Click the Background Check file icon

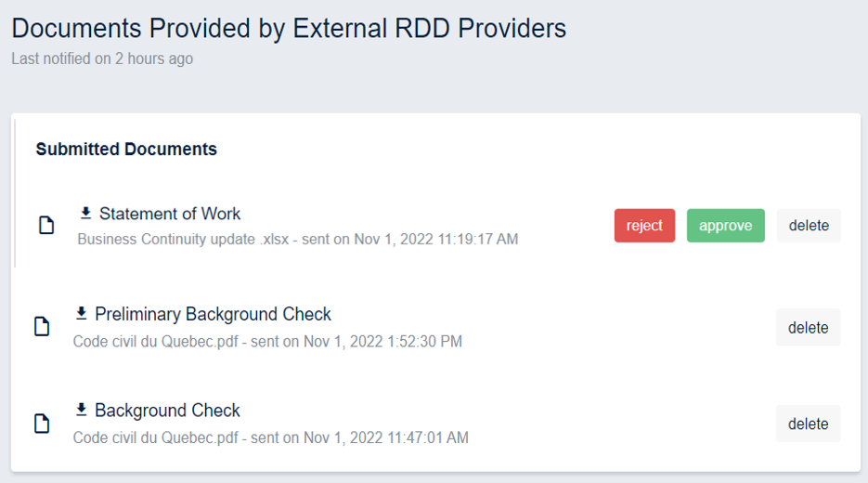point(42,424)
